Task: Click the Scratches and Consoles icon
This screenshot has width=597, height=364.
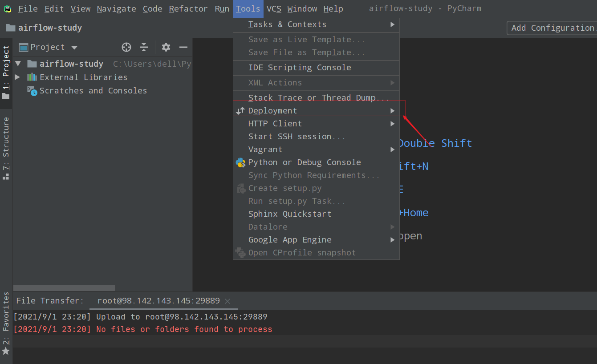Action: coord(32,91)
